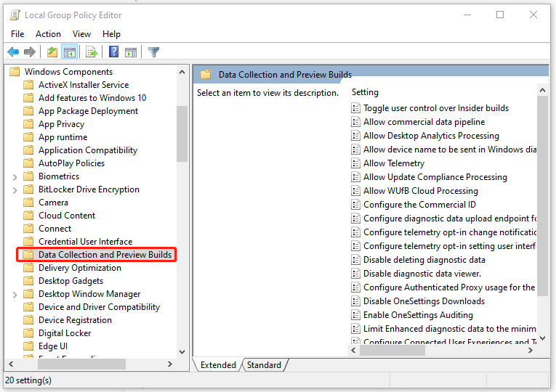Expand the Biometrics tree node
Screen dimensions: 556x392
pos(15,176)
